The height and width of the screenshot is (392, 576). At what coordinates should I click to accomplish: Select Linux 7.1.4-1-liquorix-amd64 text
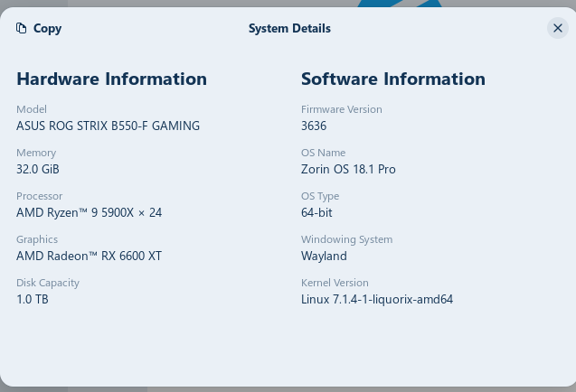377,299
